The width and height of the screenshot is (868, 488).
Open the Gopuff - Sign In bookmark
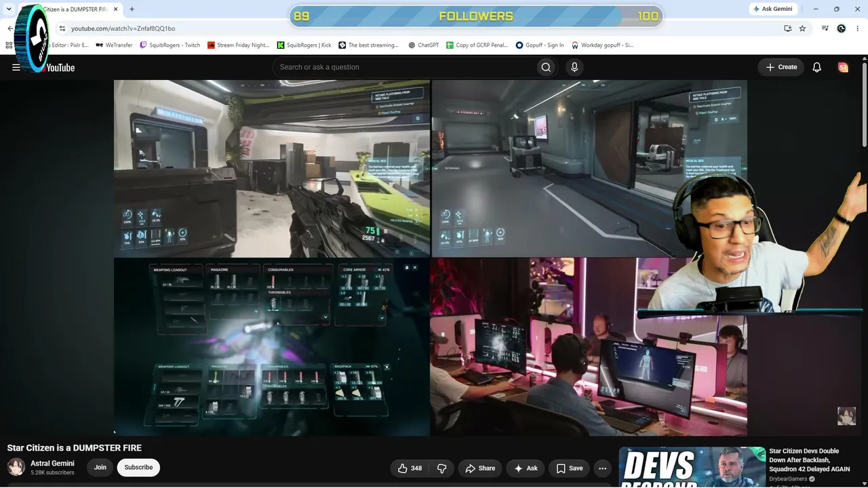540,45
